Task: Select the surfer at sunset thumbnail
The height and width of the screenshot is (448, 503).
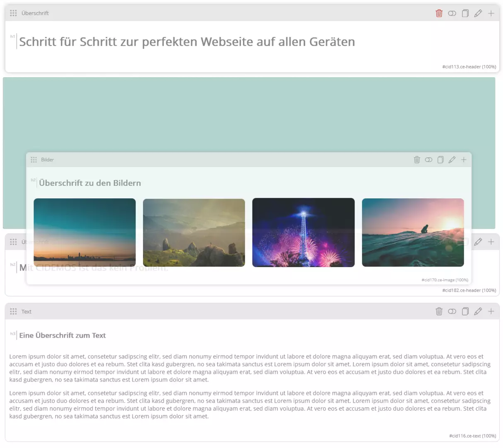Action: 413,233
